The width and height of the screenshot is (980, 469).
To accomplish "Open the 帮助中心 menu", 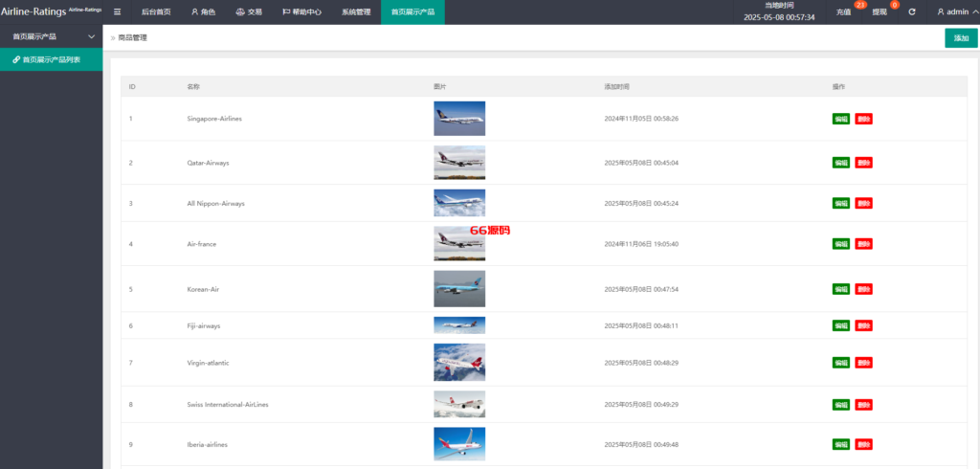I will (301, 11).
